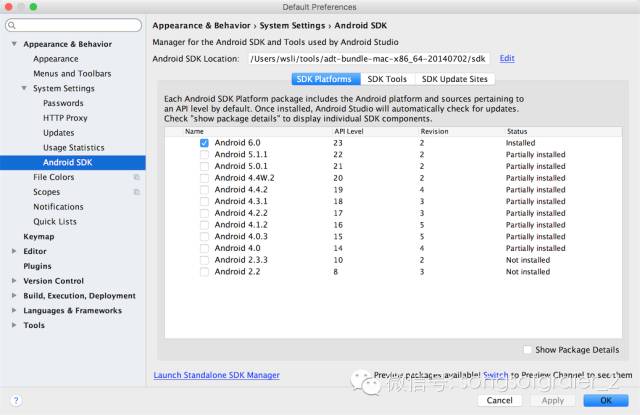The width and height of the screenshot is (640, 415).
Task: Open Launch Standalone SDK Manager link
Action: (x=217, y=375)
